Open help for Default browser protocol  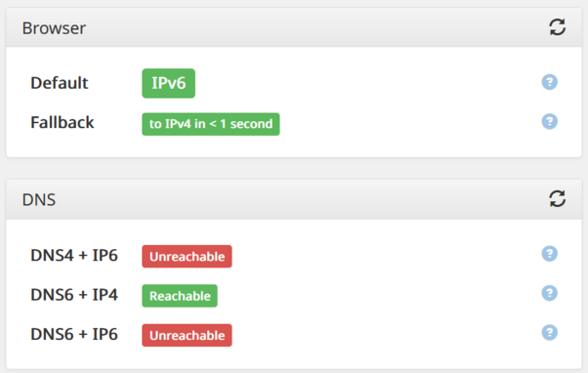549,82
